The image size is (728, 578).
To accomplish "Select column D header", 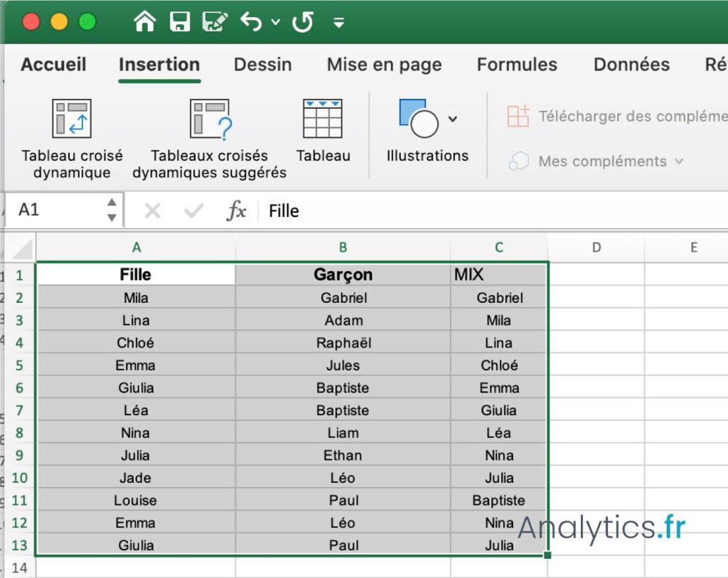I will coord(596,247).
